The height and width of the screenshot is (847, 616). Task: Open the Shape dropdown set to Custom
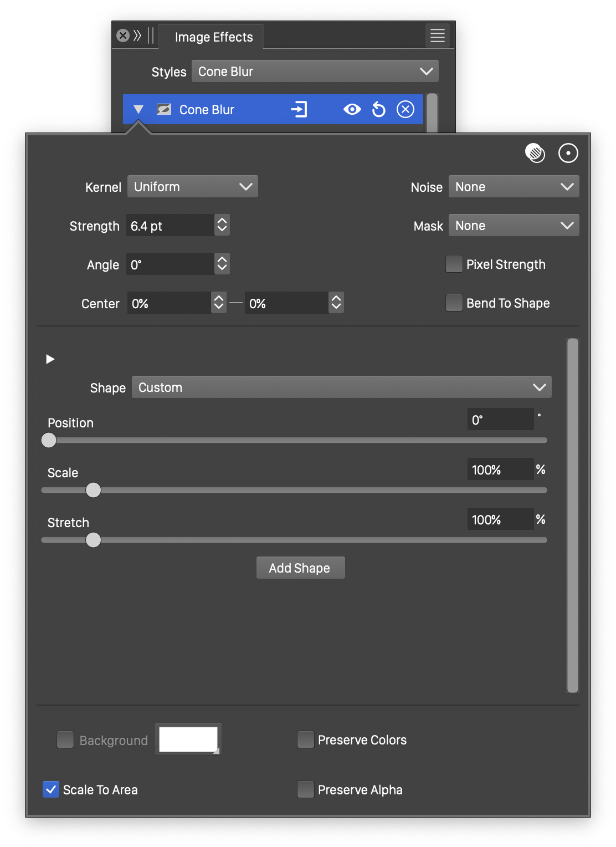coord(341,387)
